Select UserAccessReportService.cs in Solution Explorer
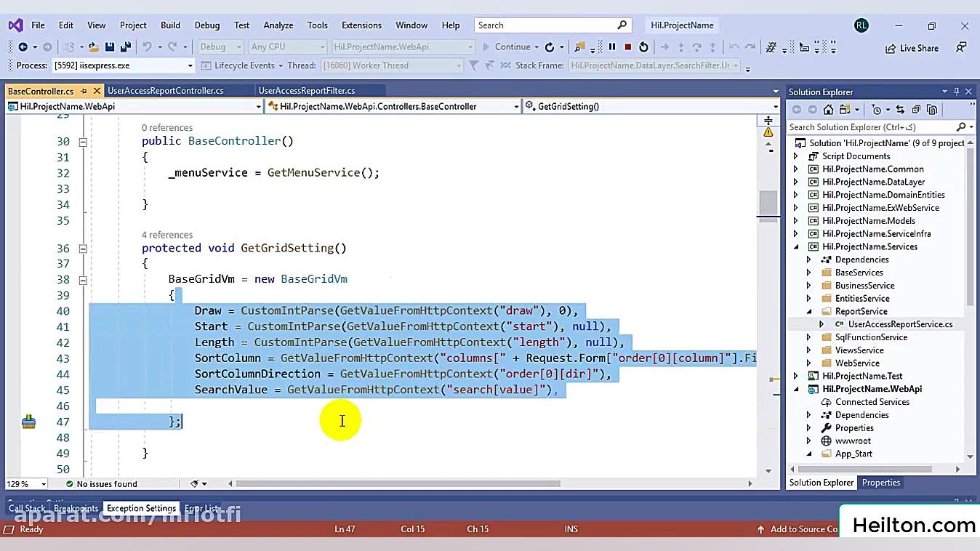The width and height of the screenshot is (980, 551). click(x=900, y=325)
